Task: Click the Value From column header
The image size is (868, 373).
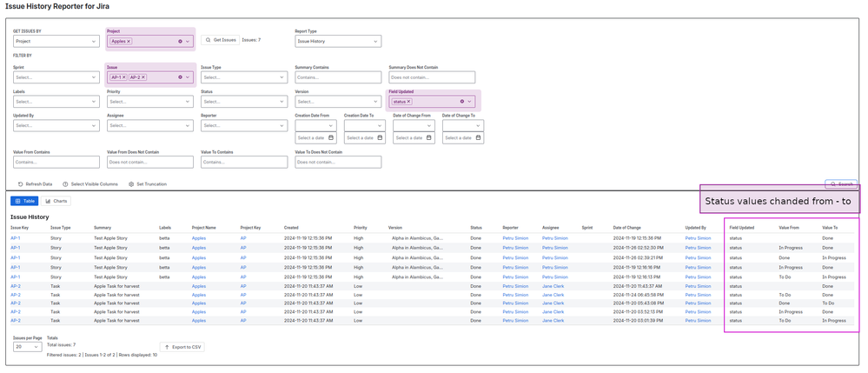Action: 788,228
